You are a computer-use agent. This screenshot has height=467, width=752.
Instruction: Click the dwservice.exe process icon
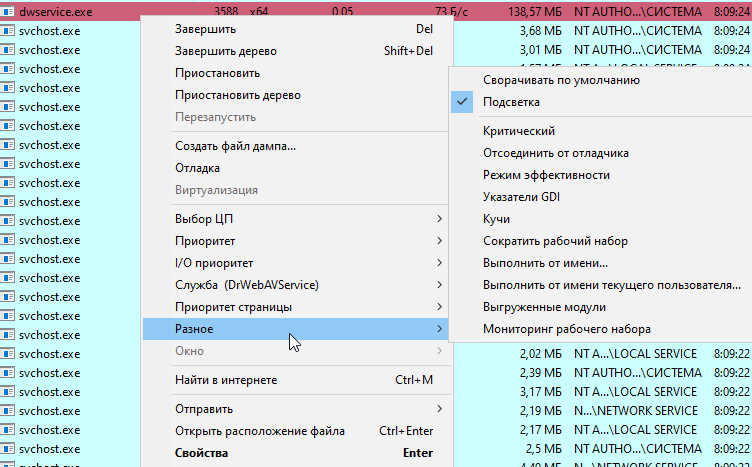[x=8, y=11]
